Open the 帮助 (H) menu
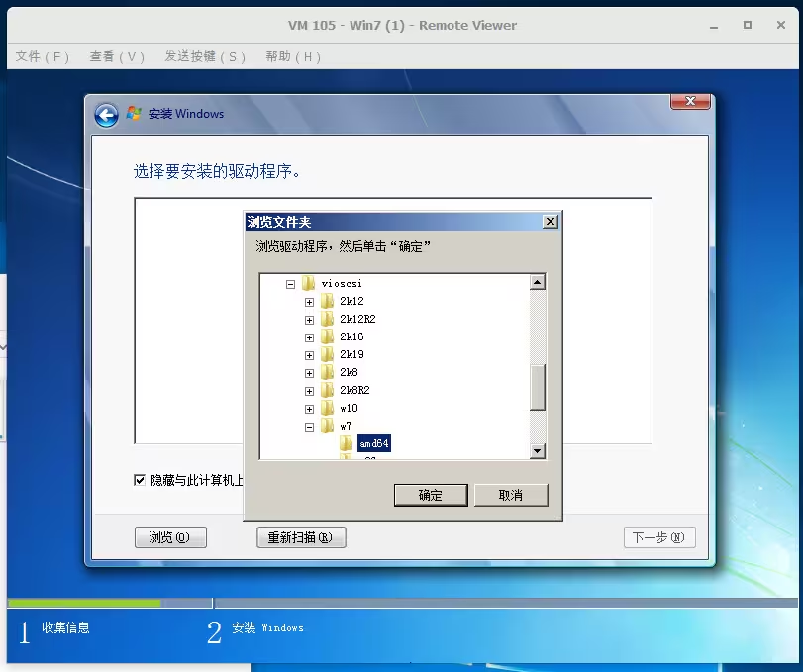803x672 pixels. click(x=293, y=56)
